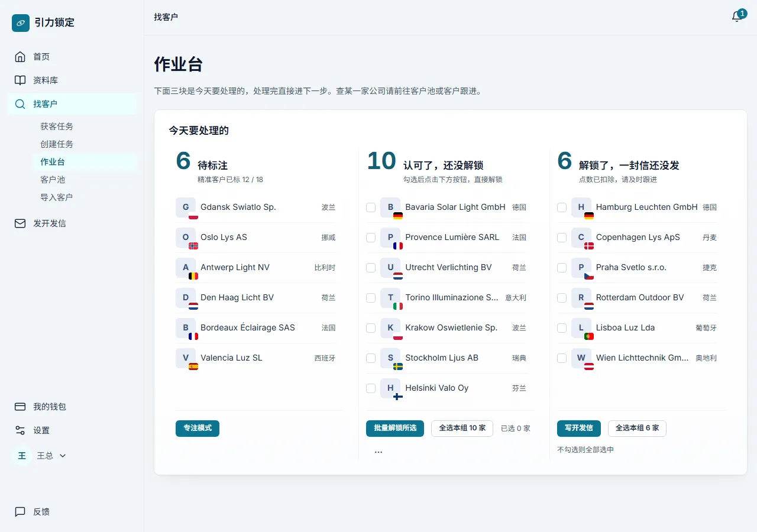Click the Rotterdam Outdoor BV row name
The width and height of the screenshot is (757, 532).
(x=640, y=298)
